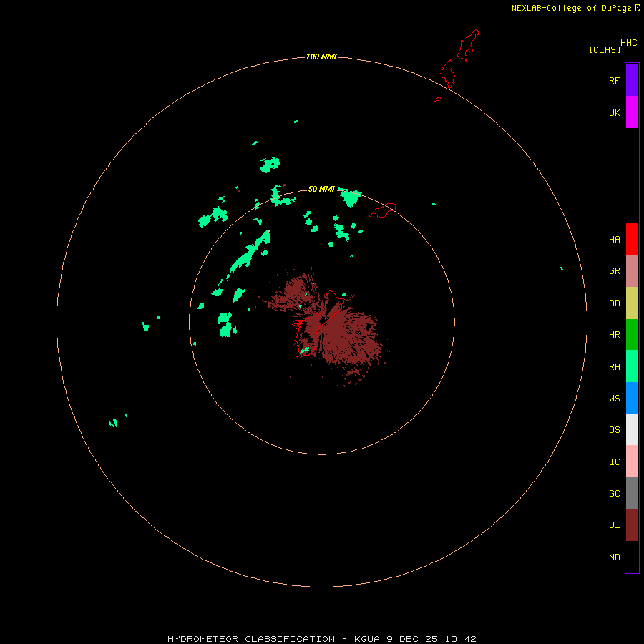This screenshot has height=644, width=644.
Task: Click the WS blue legend swatch
Action: [632, 398]
